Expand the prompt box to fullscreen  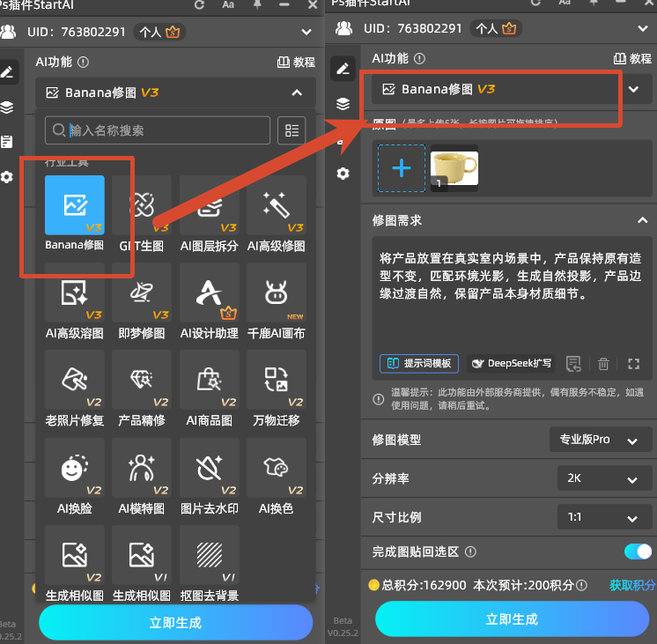tap(633, 364)
